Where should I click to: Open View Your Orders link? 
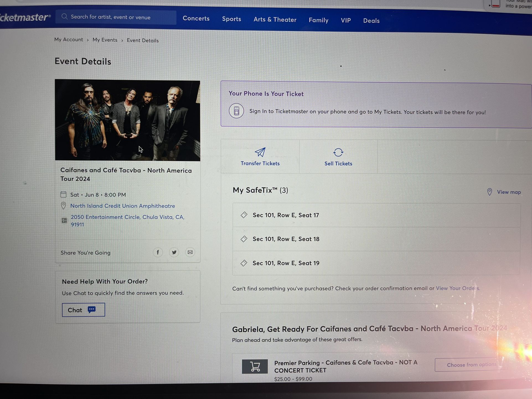[x=458, y=288]
